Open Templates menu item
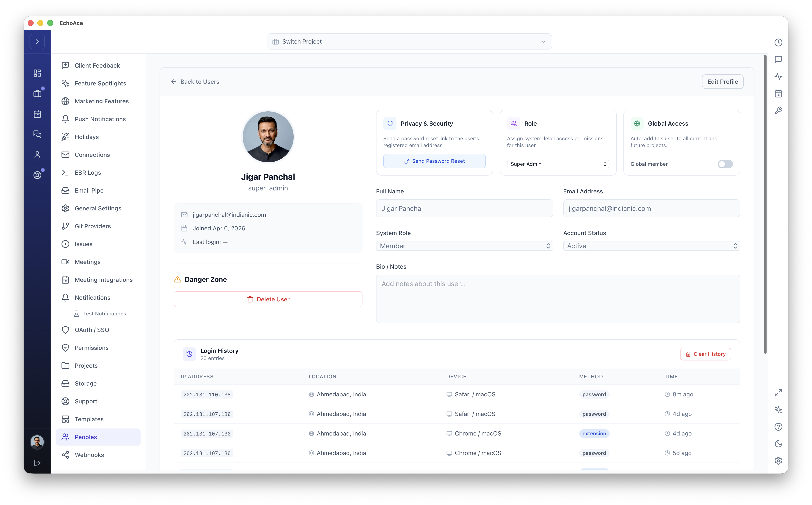 click(x=98, y=419)
